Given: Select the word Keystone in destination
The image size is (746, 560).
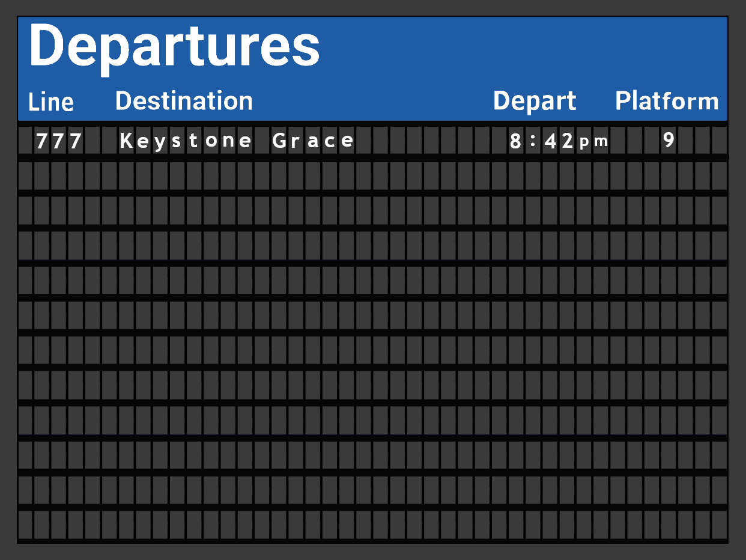Looking at the screenshot, I should 186,141.
